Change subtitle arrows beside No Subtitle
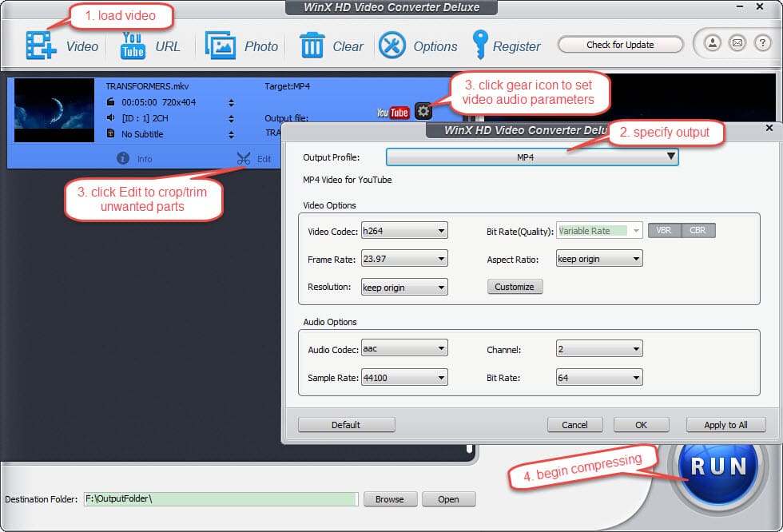783x532 pixels. coord(231,135)
